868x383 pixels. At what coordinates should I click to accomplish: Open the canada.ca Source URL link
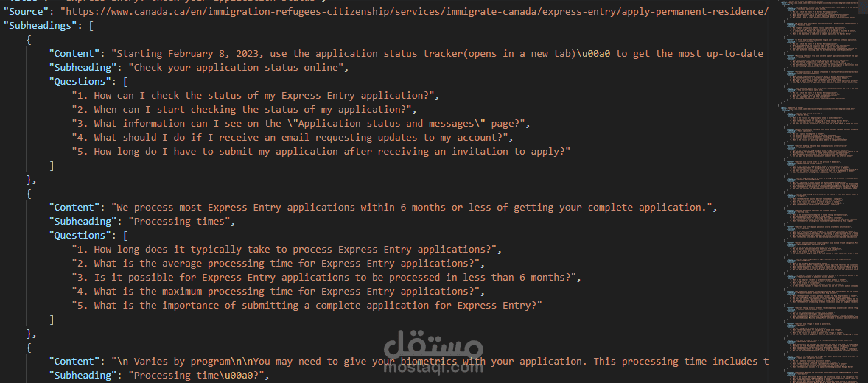[x=417, y=11]
